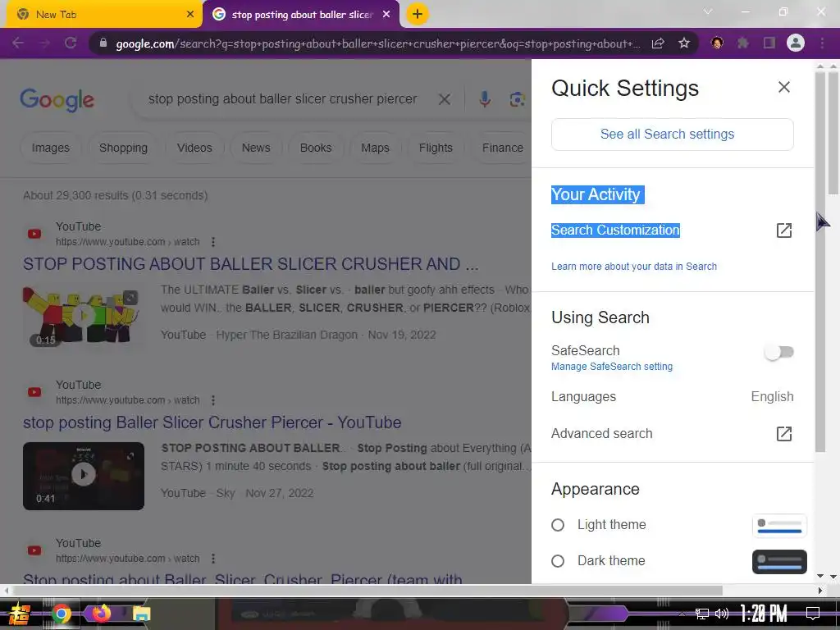Image resolution: width=840 pixels, height=630 pixels.
Task: Open the avatar extension icon in toolbar
Action: (717, 43)
